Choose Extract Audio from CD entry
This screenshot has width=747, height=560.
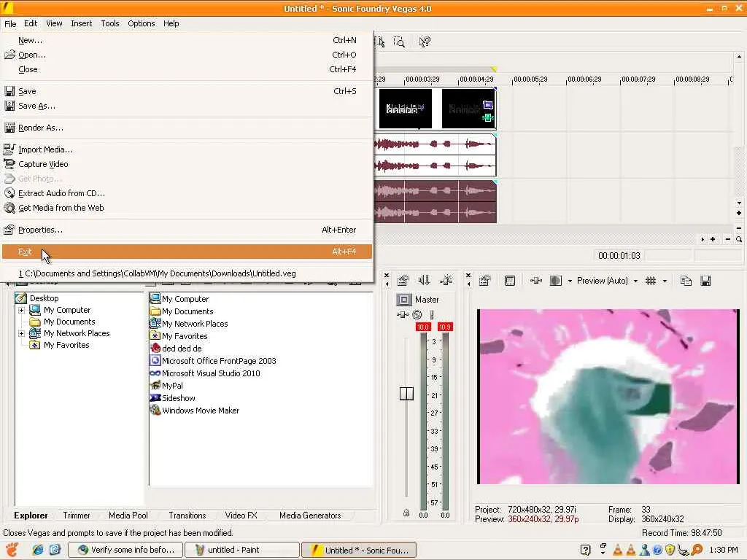click(187, 193)
